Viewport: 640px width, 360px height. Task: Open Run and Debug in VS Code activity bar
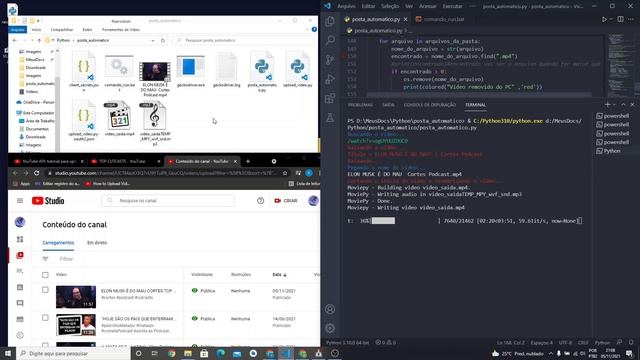[330, 79]
